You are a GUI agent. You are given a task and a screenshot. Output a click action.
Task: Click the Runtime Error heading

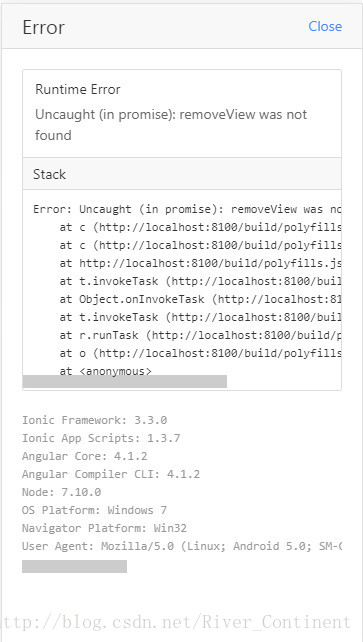[78, 89]
